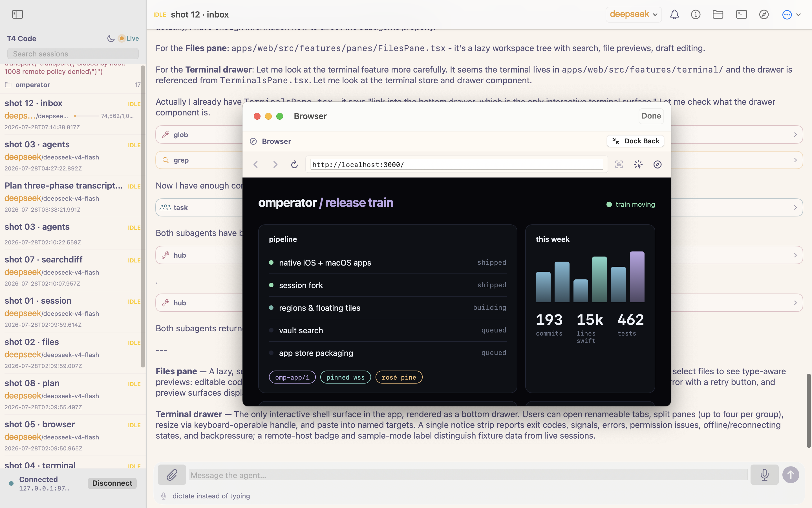Viewport: 812px width, 508px height.
Task: Click the glob wrench icon
Action: click(166, 135)
